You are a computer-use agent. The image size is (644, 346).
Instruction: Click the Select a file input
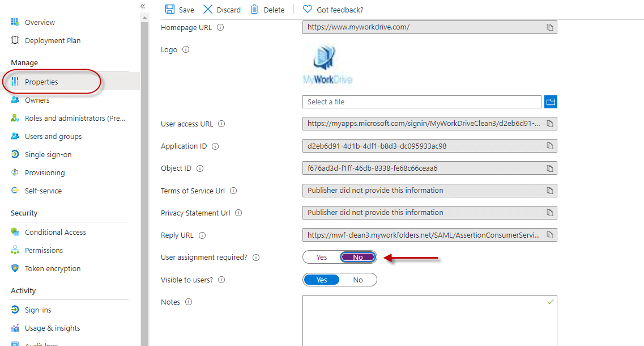pyautogui.click(x=421, y=102)
